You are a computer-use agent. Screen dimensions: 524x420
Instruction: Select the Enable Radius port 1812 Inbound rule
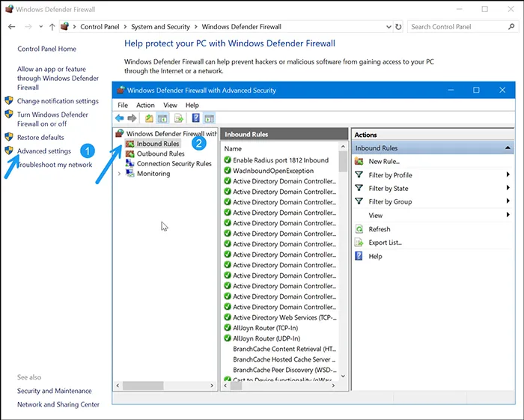coord(281,160)
